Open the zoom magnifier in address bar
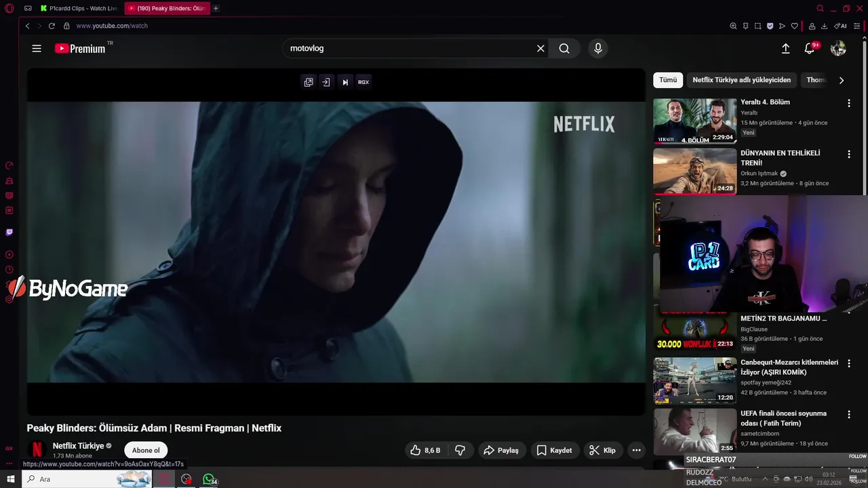868x488 pixels. tap(733, 26)
